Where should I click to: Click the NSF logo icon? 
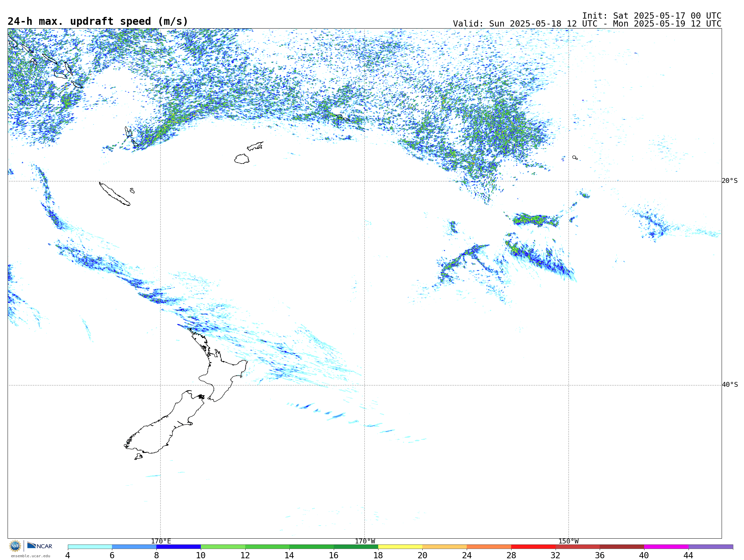click(15, 546)
